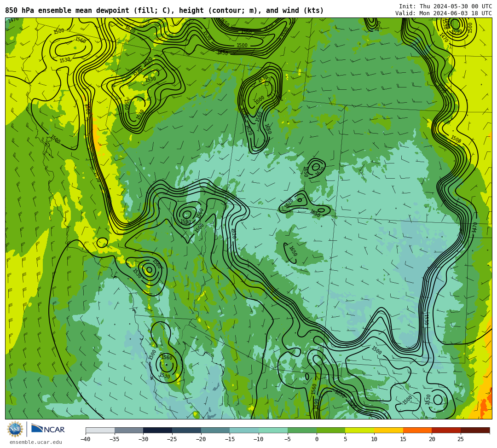Pick the amber 10 to 15 color swatch
The height and width of the screenshot is (448, 497).
point(388,430)
